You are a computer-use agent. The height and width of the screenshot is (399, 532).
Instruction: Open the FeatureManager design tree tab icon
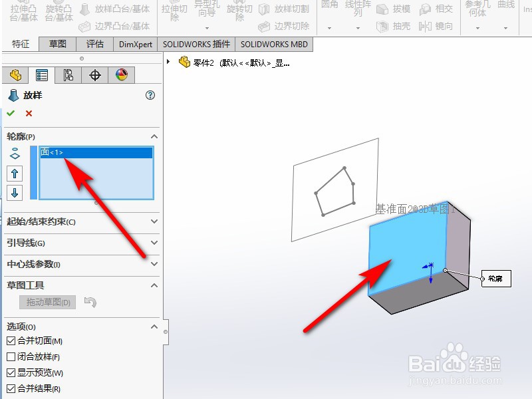tap(15, 74)
